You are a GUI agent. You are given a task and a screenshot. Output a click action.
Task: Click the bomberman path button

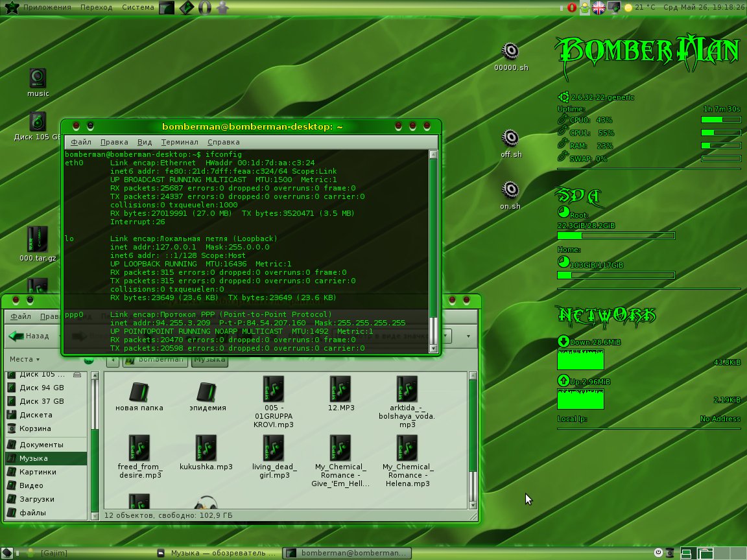[x=156, y=360]
